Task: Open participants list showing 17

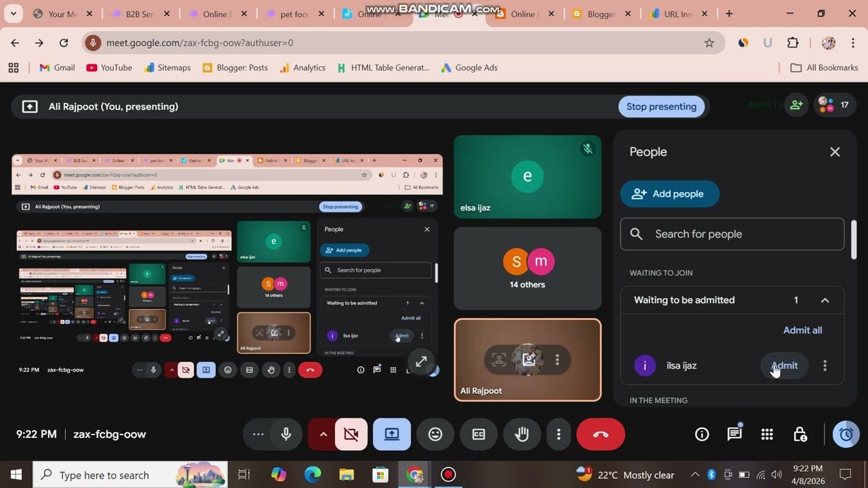Action: tap(835, 105)
